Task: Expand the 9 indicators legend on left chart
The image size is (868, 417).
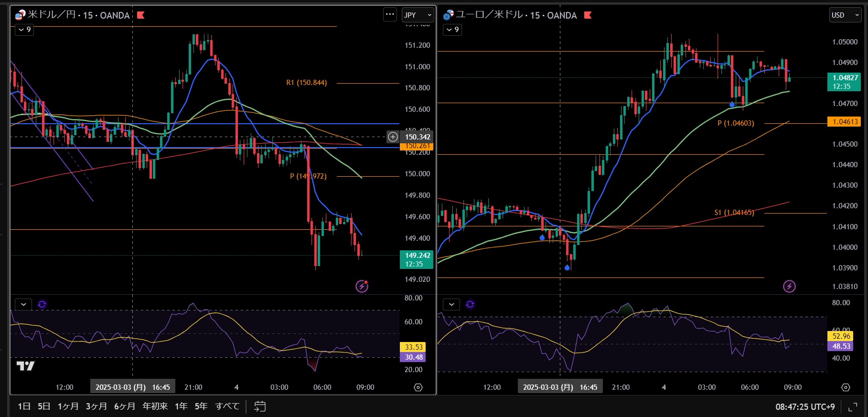Action: tap(24, 30)
